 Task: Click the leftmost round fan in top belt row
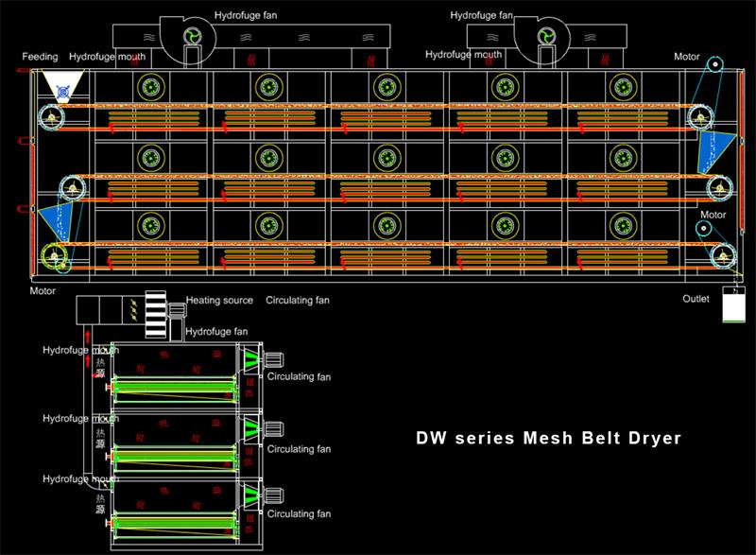149,88
